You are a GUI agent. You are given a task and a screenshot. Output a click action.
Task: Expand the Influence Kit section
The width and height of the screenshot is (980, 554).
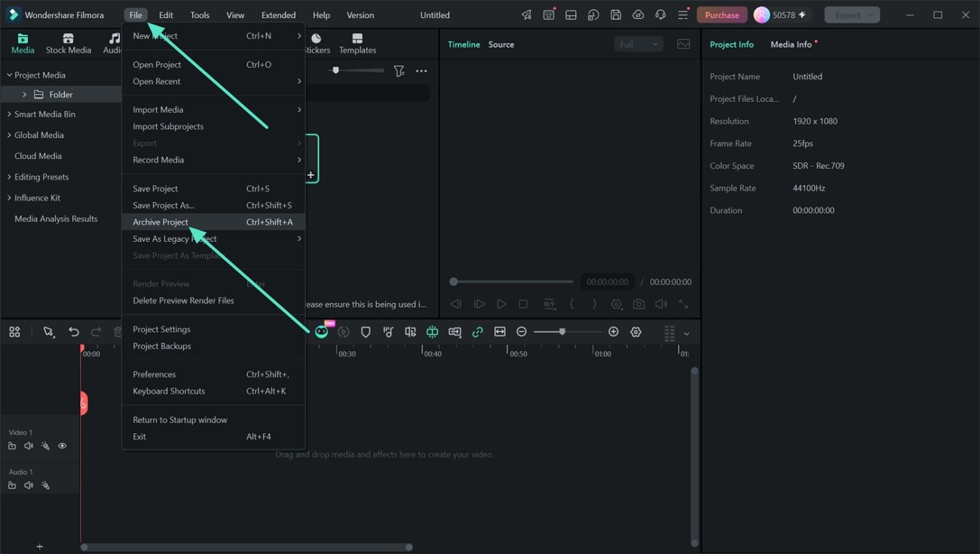coord(9,198)
